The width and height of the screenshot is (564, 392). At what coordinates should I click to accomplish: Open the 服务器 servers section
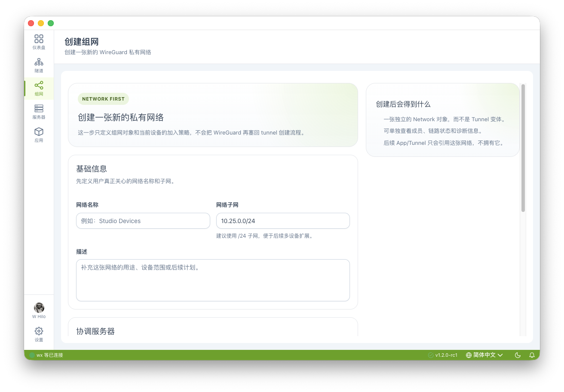[x=39, y=112]
